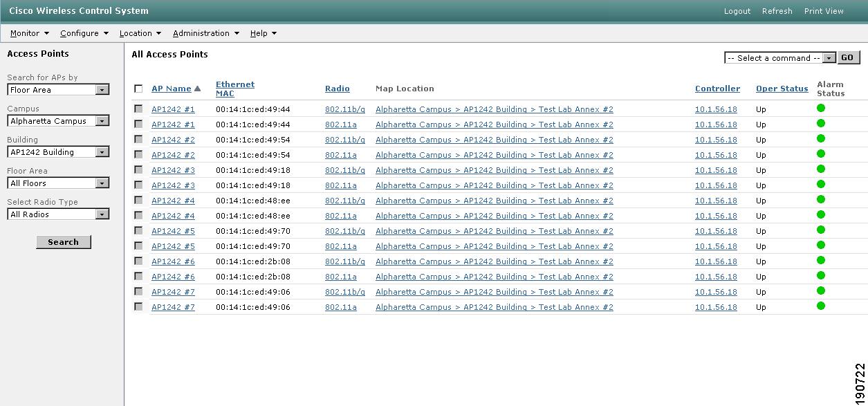Open AP1242 #4 link in 802.11a row

[173, 216]
